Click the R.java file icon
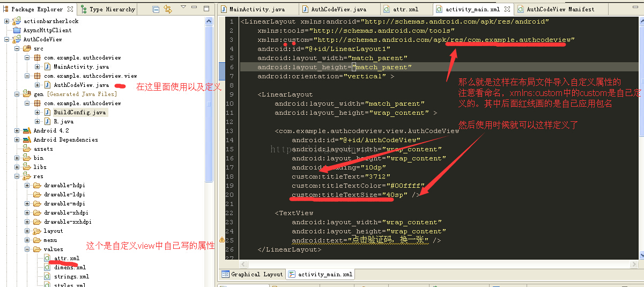 pos(47,121)
